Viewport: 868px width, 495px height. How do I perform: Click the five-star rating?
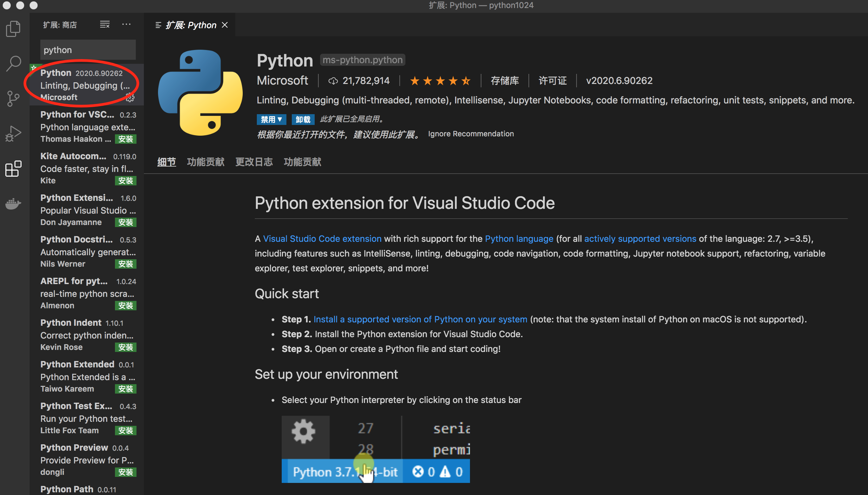point(440,81)
